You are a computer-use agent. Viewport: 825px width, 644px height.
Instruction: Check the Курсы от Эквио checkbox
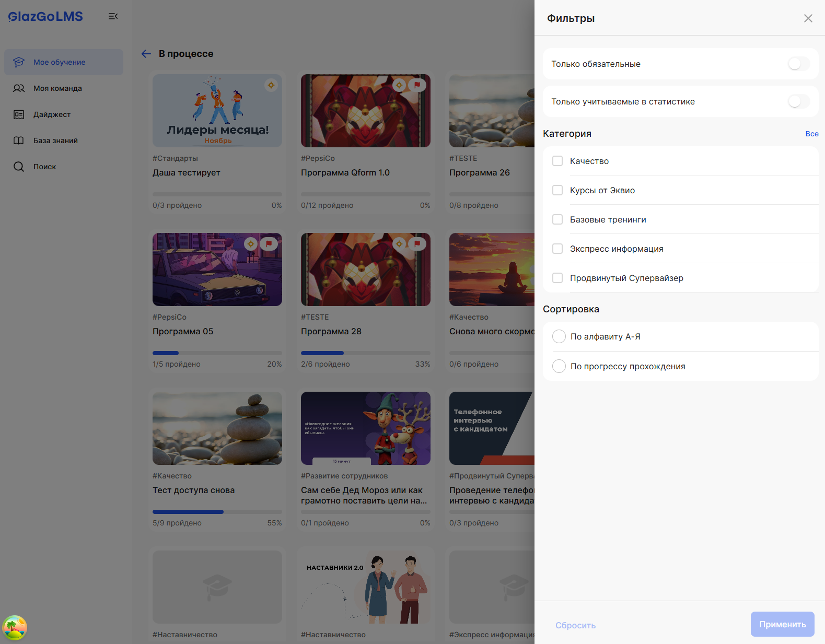[x=557, y=190]
